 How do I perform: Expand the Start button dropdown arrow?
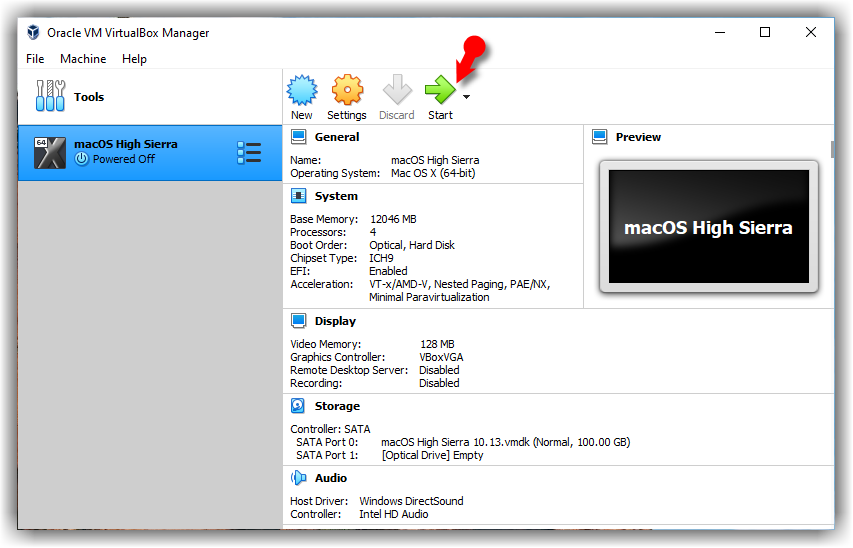click(x=466, y=97)
